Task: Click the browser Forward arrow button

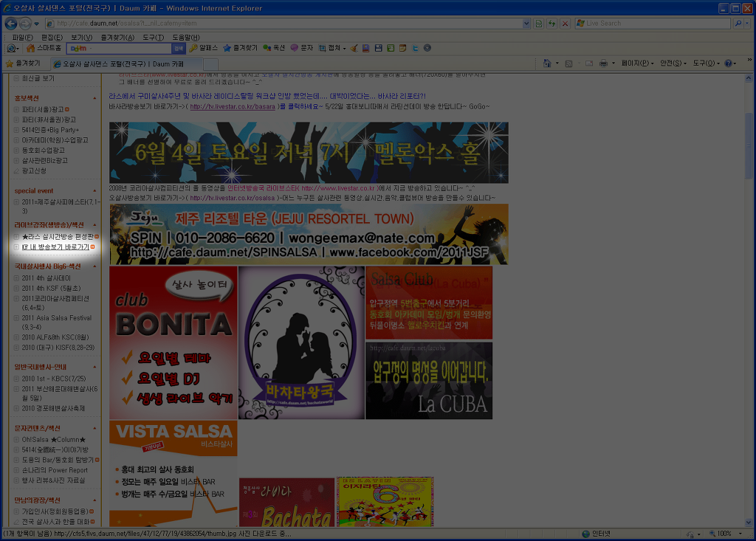Action: point(25,23)
